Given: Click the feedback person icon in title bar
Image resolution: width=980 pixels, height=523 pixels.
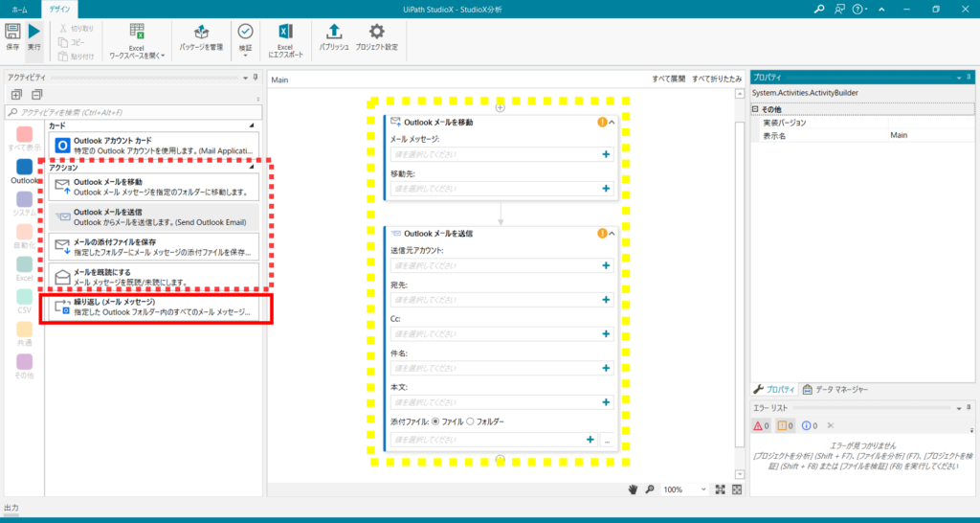Looking at the screenshot, I should tap(839, 10).
